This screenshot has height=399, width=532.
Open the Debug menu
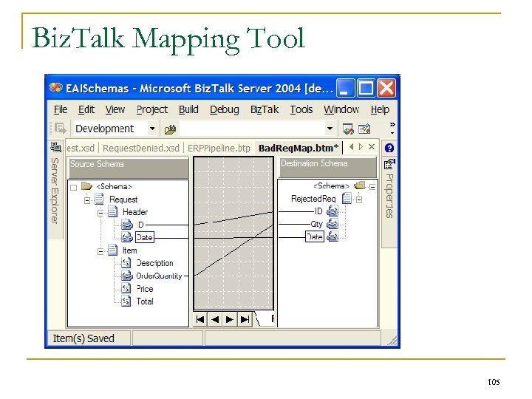coord(225,109)
